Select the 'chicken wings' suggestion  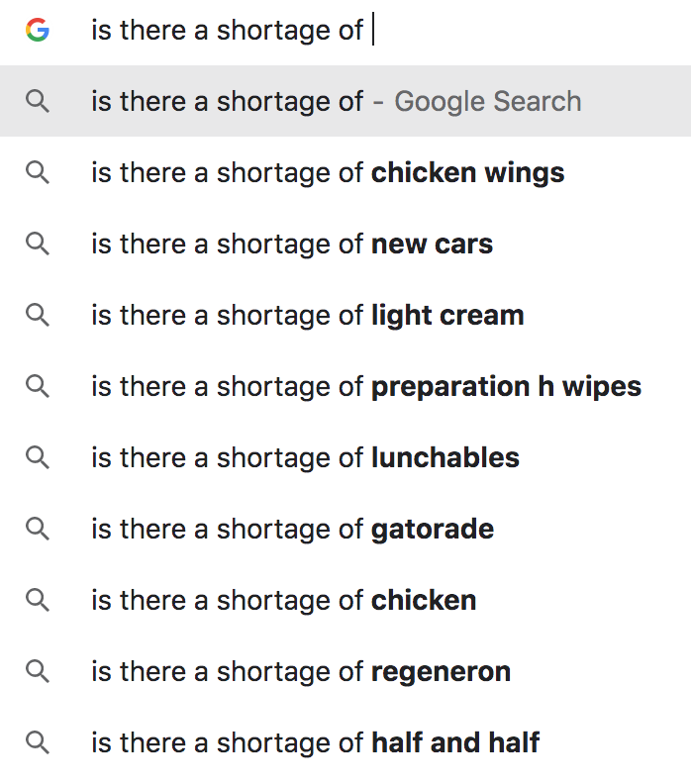coord(328,173)
